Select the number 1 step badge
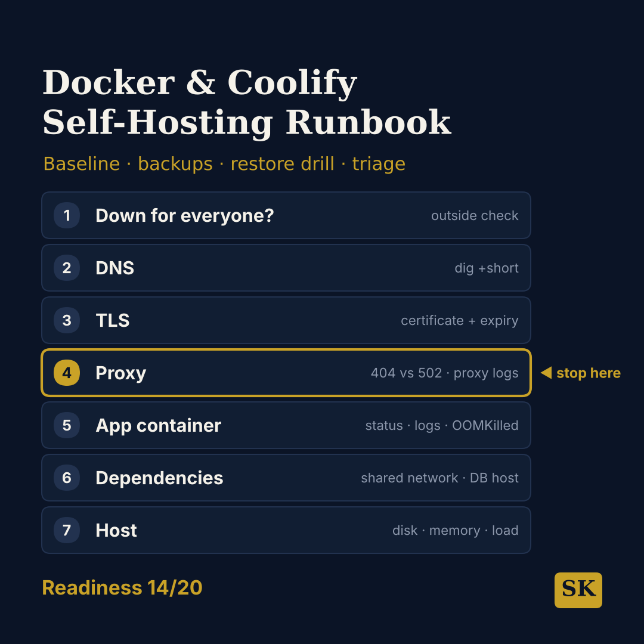The height and width of the screenshot is (644, 644). coord(67,215)
